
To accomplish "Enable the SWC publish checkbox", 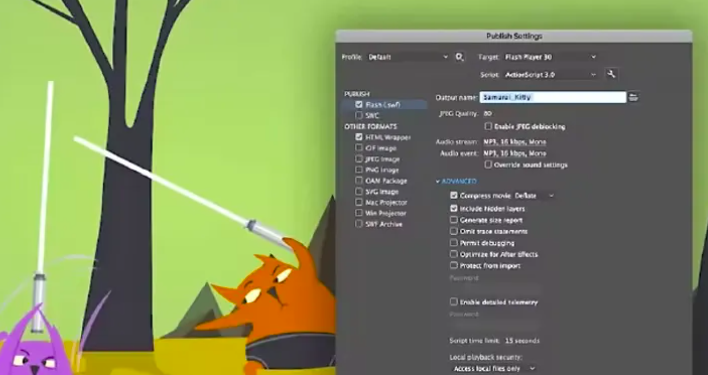I will point(359,115).
